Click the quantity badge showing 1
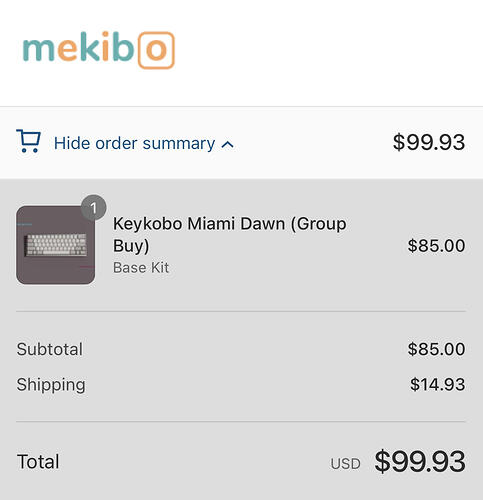Screen dimensions: 483x500 point(94,208)
